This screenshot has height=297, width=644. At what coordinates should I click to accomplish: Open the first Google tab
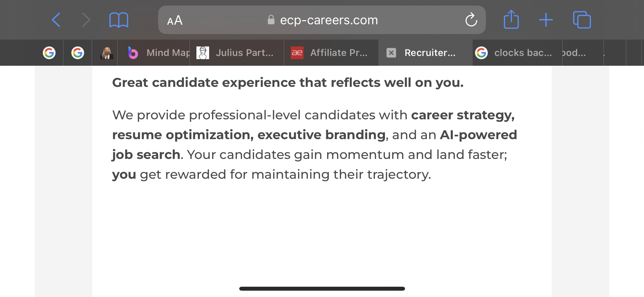49,53
